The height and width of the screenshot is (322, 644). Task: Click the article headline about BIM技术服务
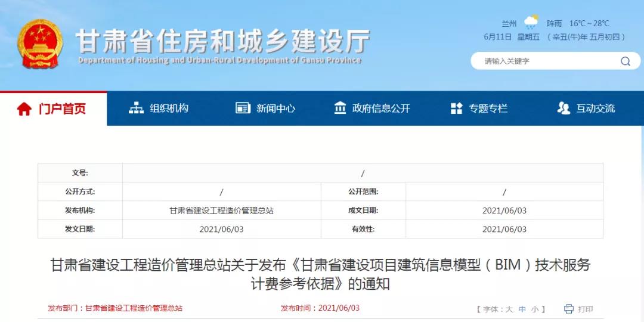[x=320, y=274]
